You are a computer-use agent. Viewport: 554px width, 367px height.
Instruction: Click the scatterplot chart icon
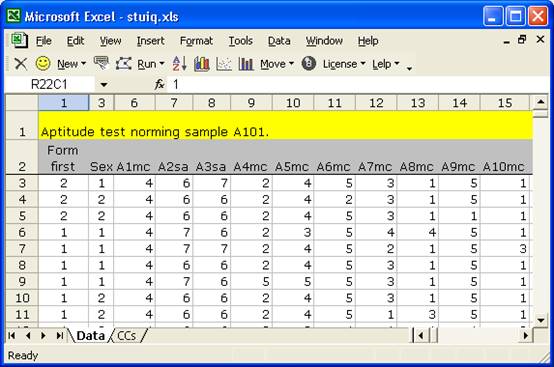coord(224,64)
